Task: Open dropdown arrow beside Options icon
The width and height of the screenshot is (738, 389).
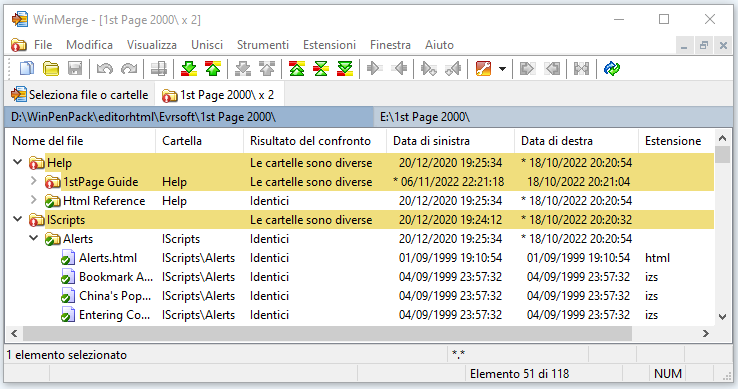Action: (x=502, y=69)
